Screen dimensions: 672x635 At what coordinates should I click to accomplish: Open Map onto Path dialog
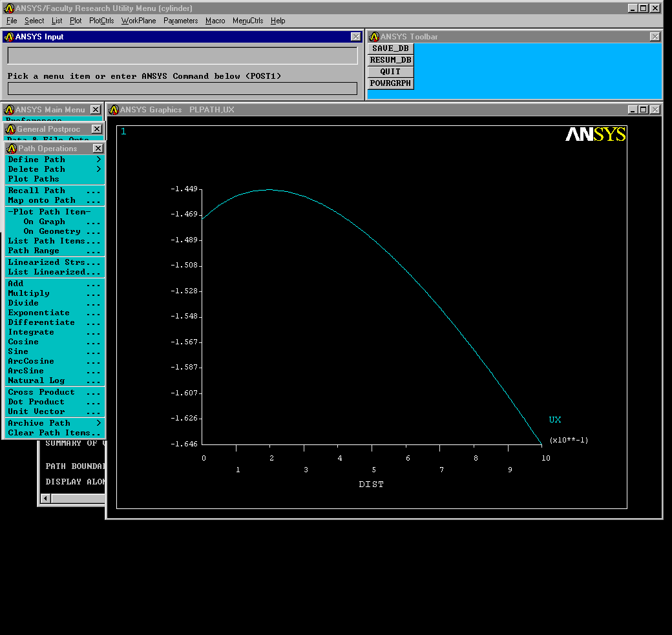click(x=54, y=200)
